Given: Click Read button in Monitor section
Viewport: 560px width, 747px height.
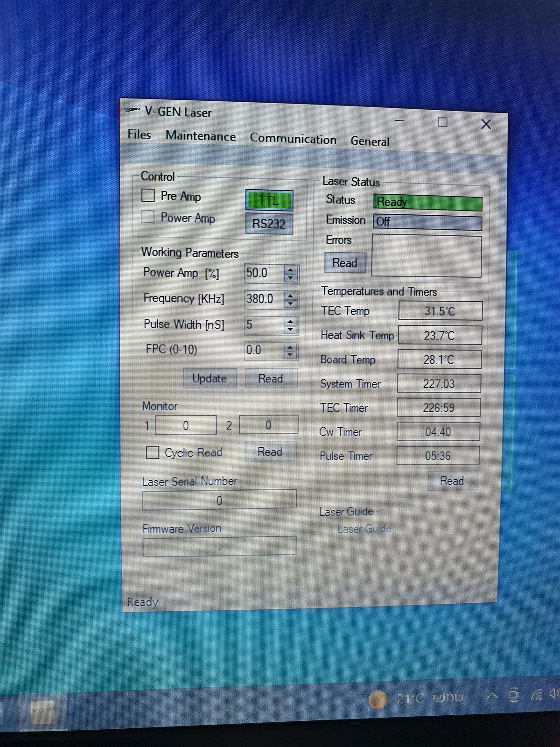Looking at the screenshot, I should coord(270,451).
